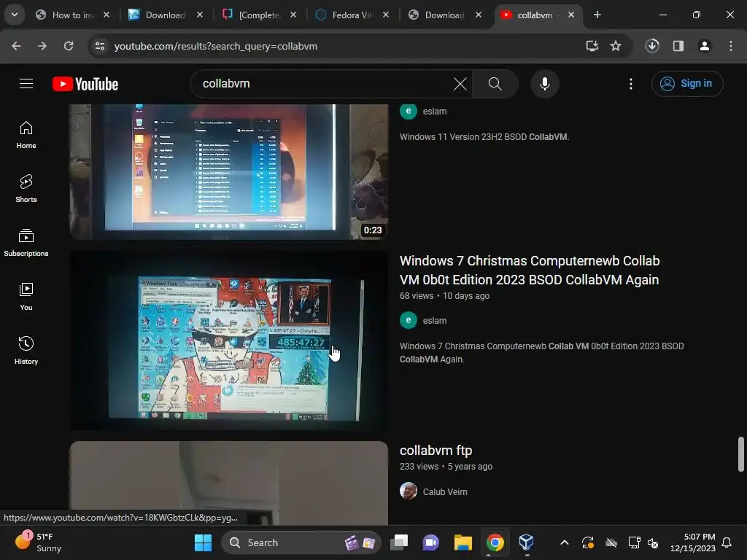Click 'Windows 11 Version 23H2 BSOD CollabVM' description

[484, 136]
